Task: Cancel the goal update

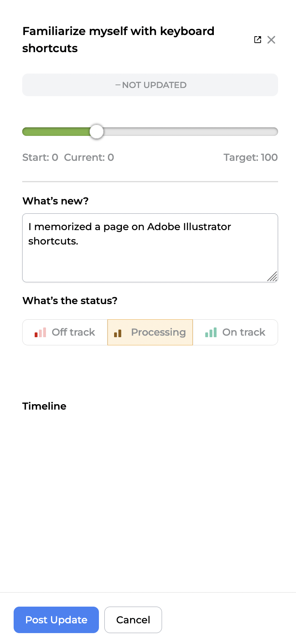Action: [x=133, y=620]
